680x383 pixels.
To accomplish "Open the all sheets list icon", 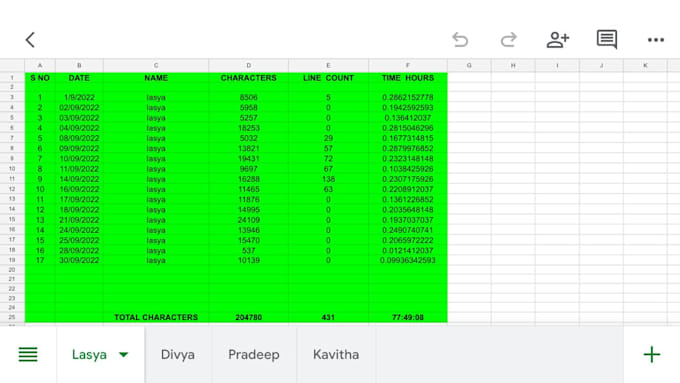I will (x=28, y=354).
